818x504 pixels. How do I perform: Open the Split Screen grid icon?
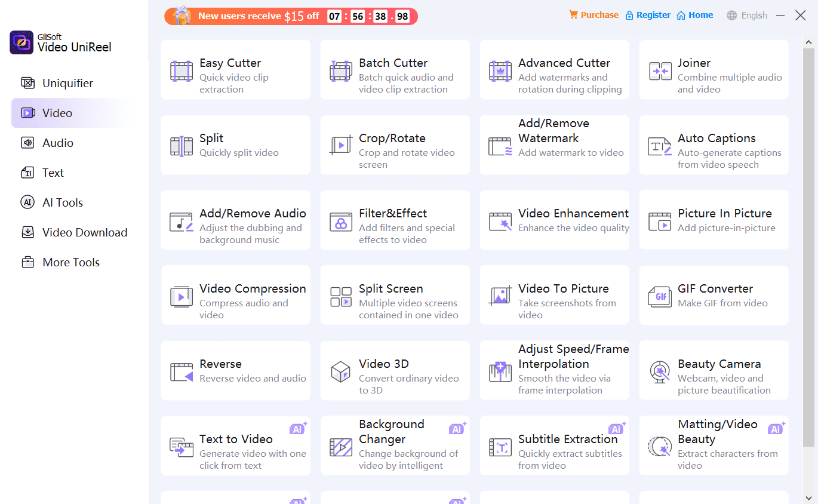point(341,297)
